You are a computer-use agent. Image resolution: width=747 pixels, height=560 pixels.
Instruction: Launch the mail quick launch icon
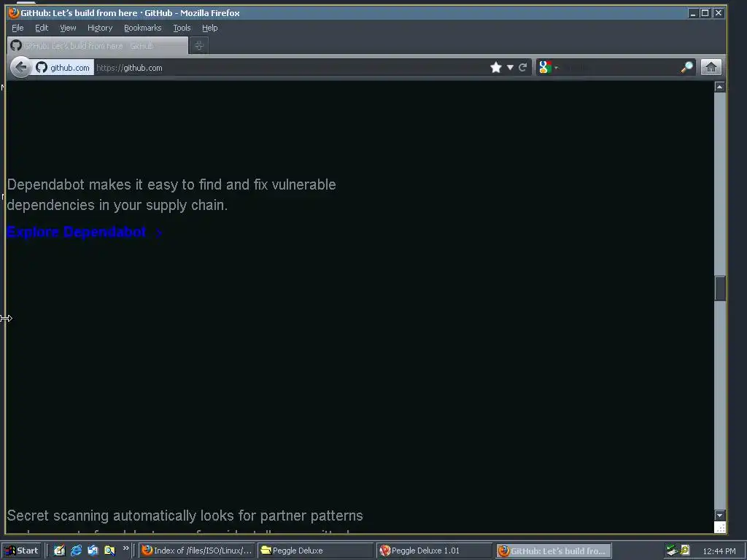(x=93, y=551)
